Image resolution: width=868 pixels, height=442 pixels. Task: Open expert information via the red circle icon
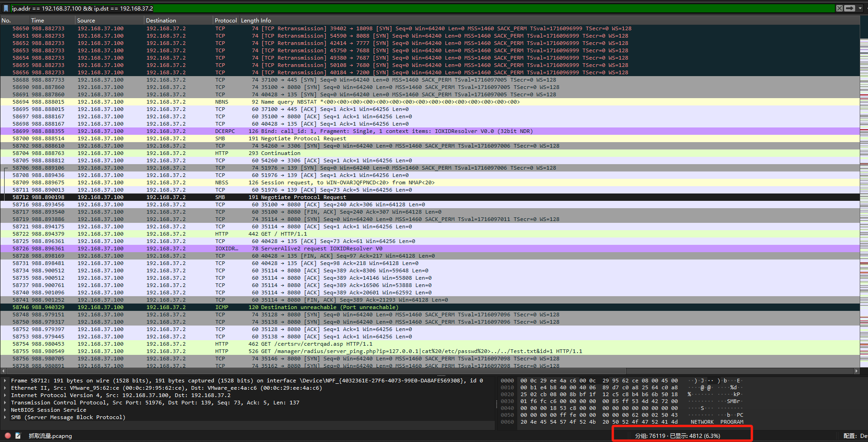(8, 436)
